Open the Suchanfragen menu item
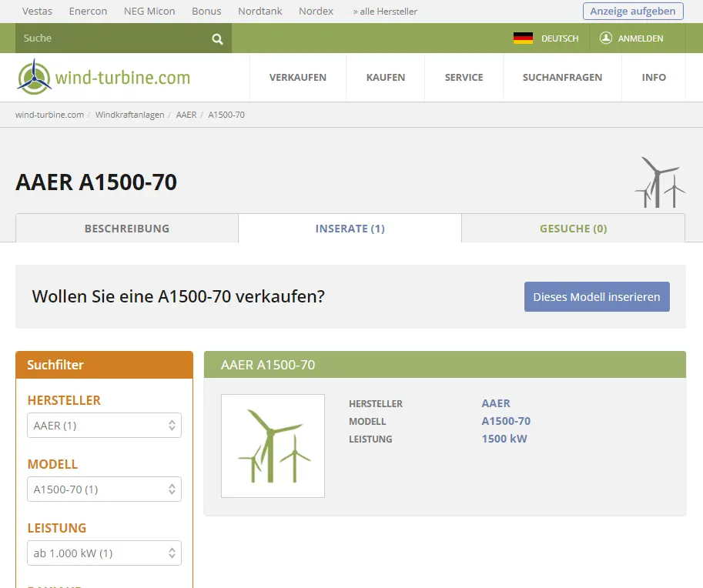The image size is (703, 588). click(562, 77)
